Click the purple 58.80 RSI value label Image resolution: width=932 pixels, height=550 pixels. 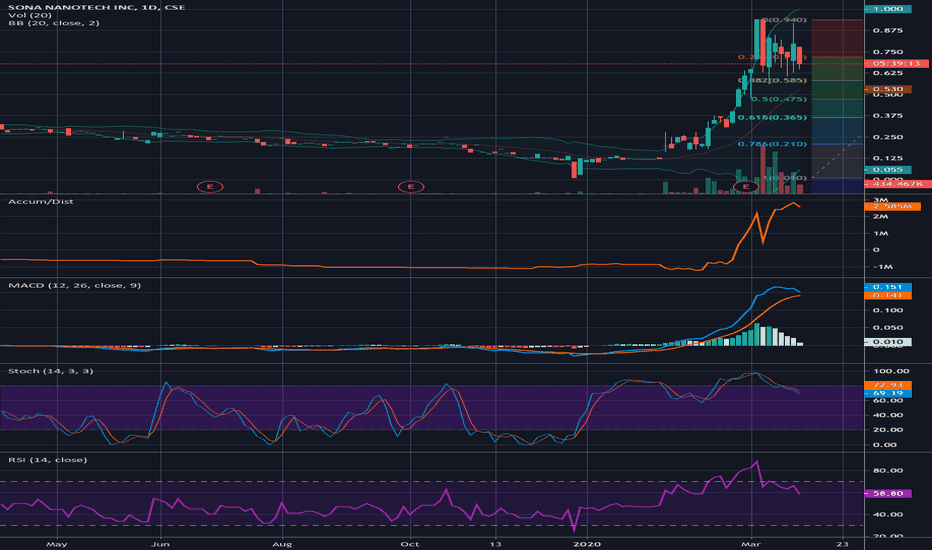click(887, 494)
